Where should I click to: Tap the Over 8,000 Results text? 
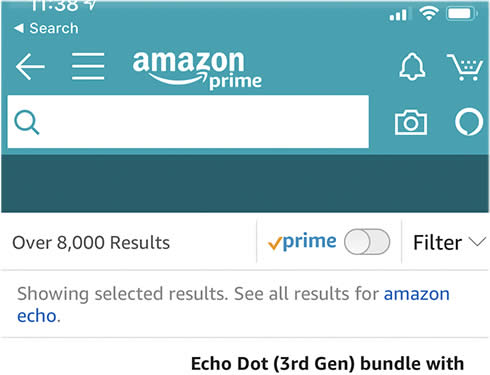click(x=91, y=242)
